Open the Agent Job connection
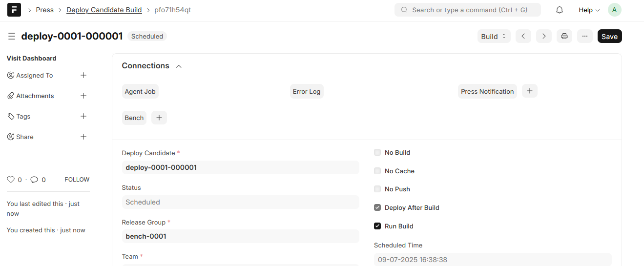Viewport: 644px width, 266px height. [140, 91]
